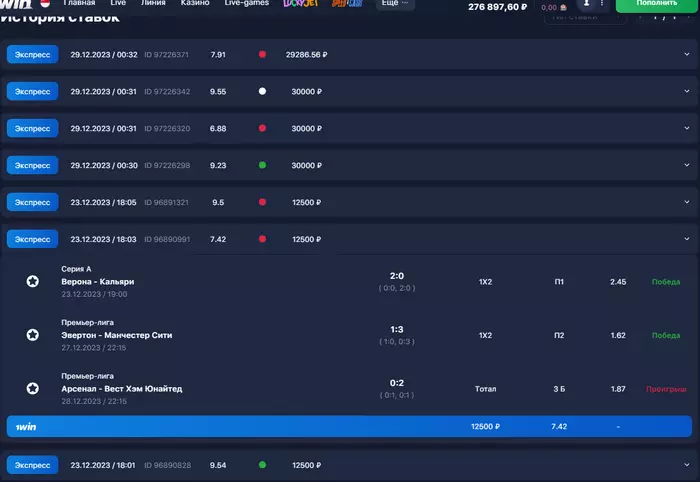Click the star icon beside Эвертон - Манчестер Сити

click(33, 335)
